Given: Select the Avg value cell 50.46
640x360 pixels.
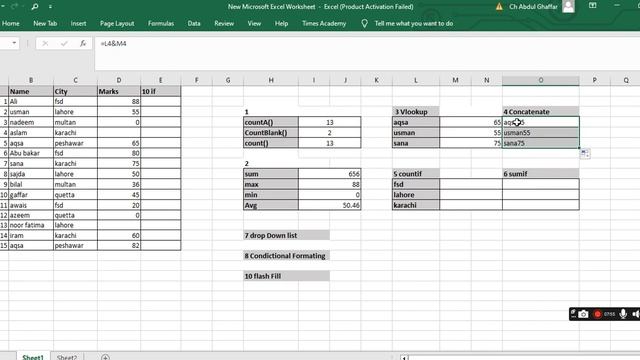Looking at the screenshot, I should click(329, 205).
